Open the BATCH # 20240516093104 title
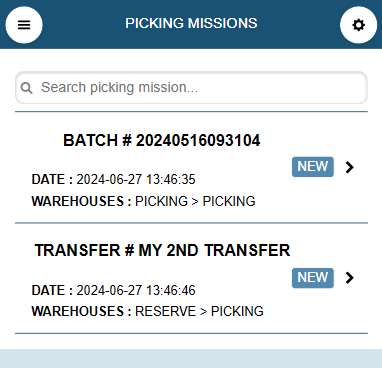This screenshot has width=382, height=368. click(x=162, y=140)
